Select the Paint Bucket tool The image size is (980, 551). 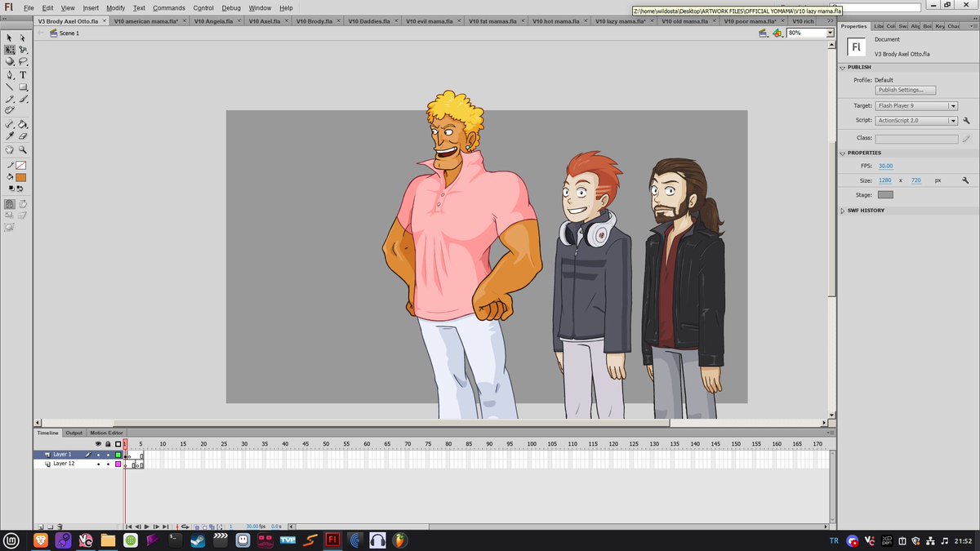(x=23, y=124)
